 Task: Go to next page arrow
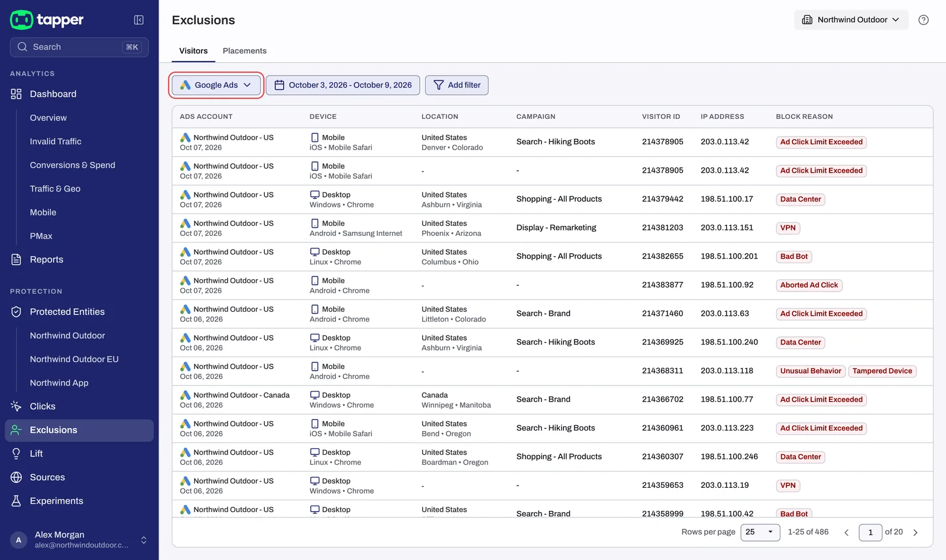point(915,532)
